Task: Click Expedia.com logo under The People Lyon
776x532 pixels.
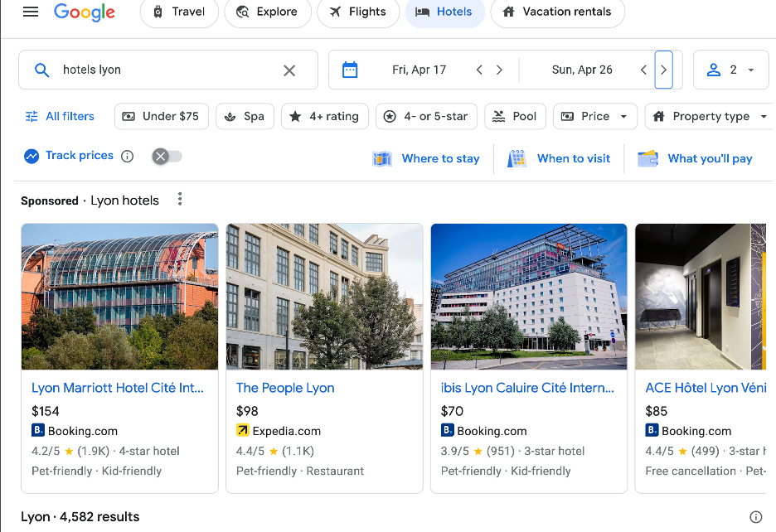Action: point(242,430)
